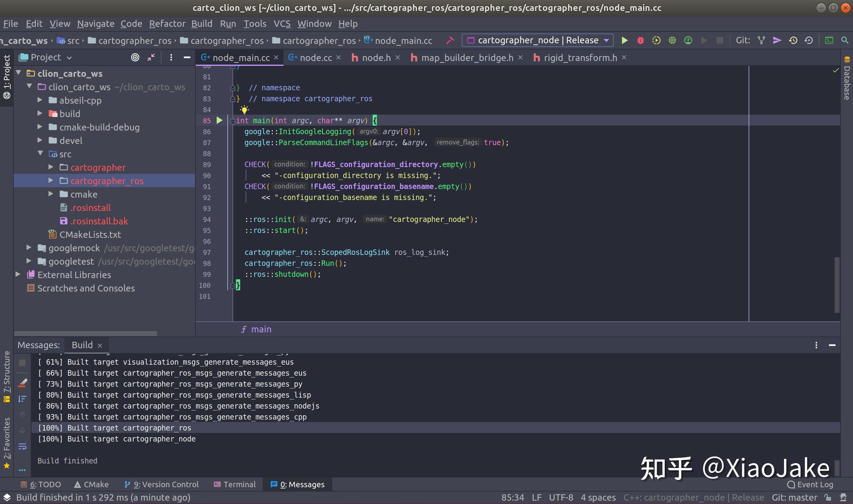The height and width of the screenshot is (504, 853).
Task: Open the run configuration dropdown for cartographer_node
Action: click(607, 40)
